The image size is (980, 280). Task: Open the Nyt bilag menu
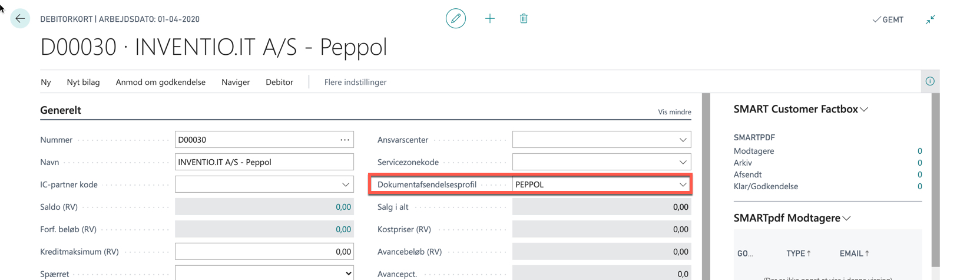pyautogui.click(x=83, y=82)
